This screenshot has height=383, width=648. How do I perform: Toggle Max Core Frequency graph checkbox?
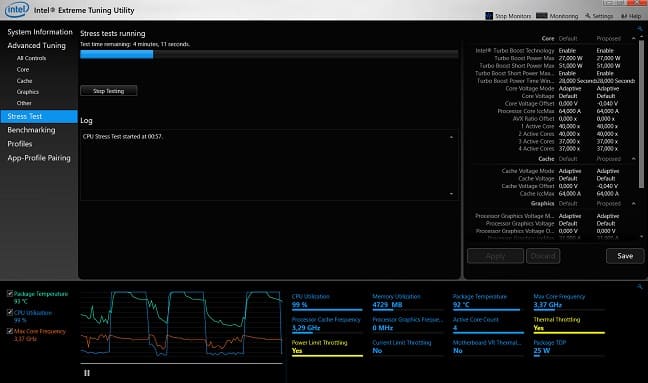tap(10, 331)
